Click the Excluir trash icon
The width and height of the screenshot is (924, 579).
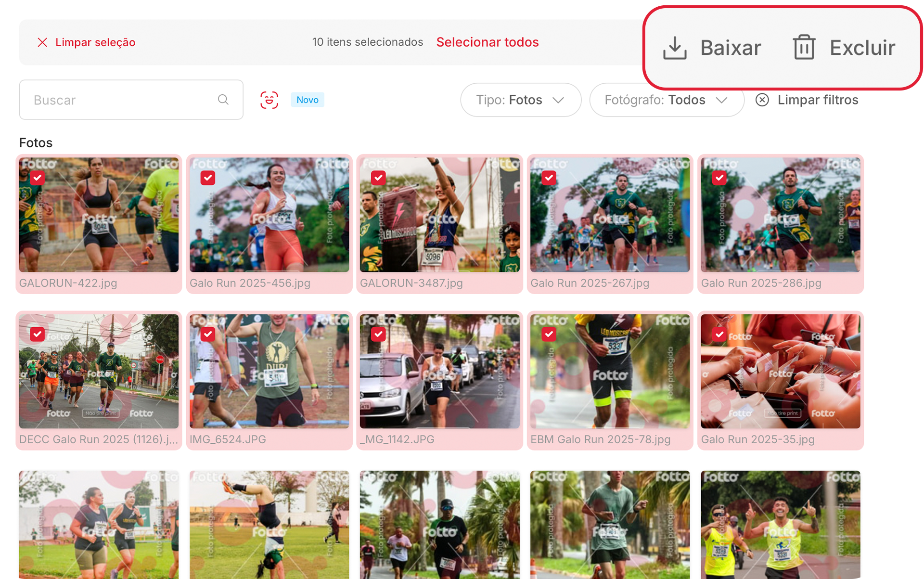(804, 48)
